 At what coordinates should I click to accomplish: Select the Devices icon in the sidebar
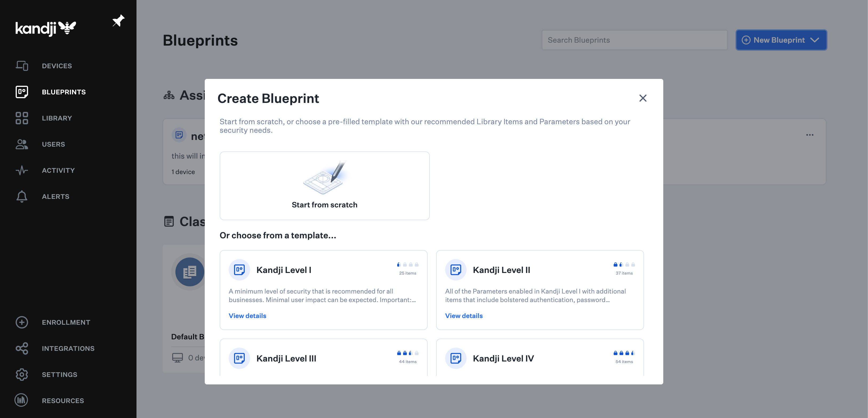(22, 66)
